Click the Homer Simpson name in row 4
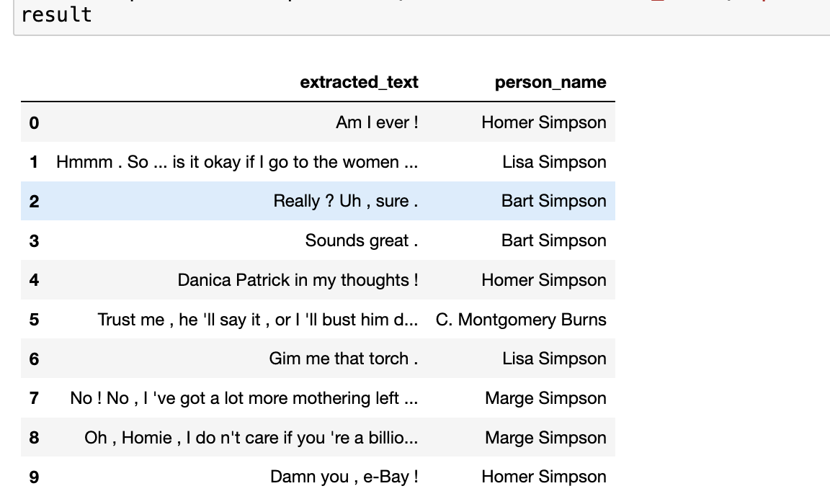This screenshot has width=830, height=504. point(544,280)
